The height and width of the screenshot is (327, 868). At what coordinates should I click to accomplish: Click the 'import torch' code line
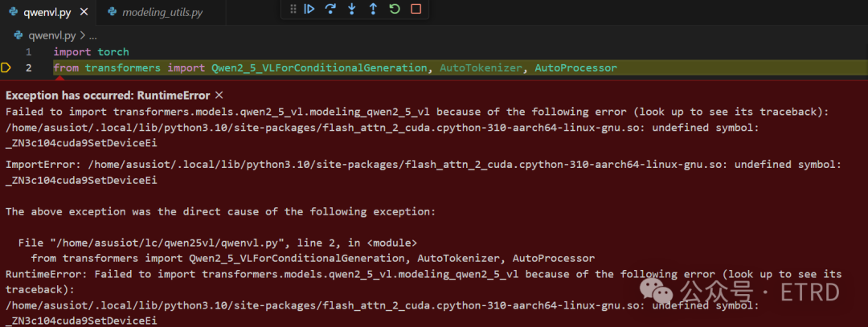point(91,52)
